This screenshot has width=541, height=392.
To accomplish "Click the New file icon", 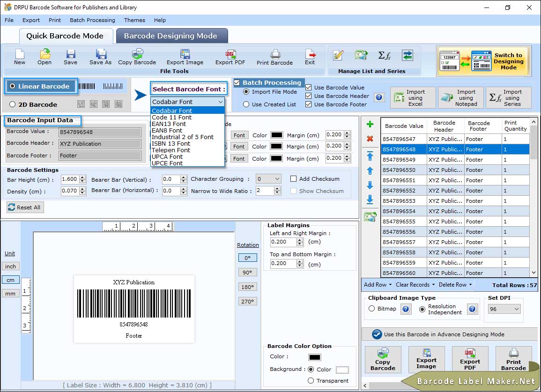I will point(20,57).
